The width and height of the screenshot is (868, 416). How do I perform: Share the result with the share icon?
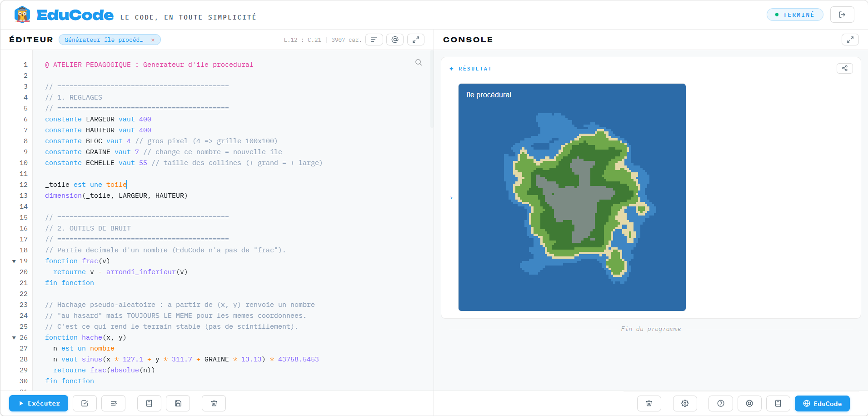click(845, 68)
